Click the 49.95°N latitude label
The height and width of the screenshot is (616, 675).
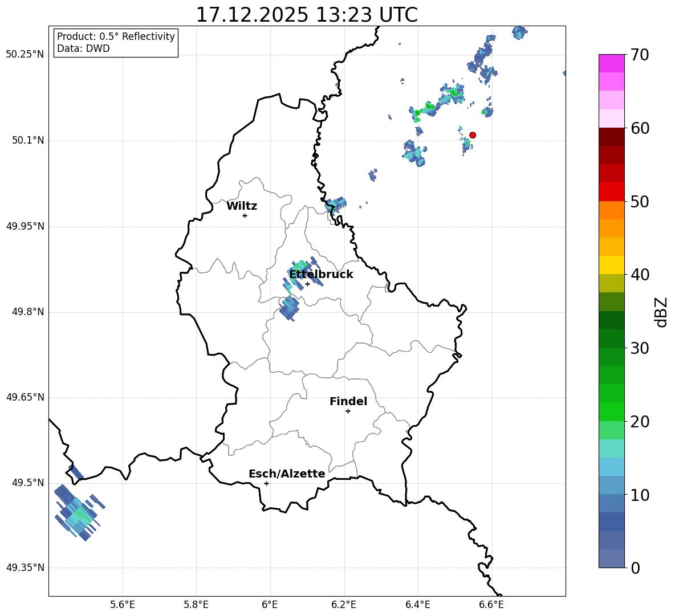click(x=25, y=226)
